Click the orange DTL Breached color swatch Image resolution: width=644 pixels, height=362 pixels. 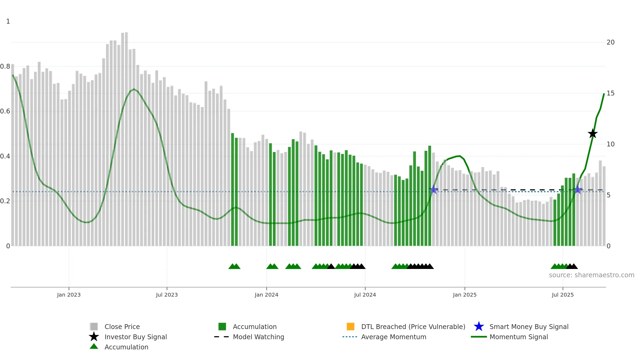[350, 326]
